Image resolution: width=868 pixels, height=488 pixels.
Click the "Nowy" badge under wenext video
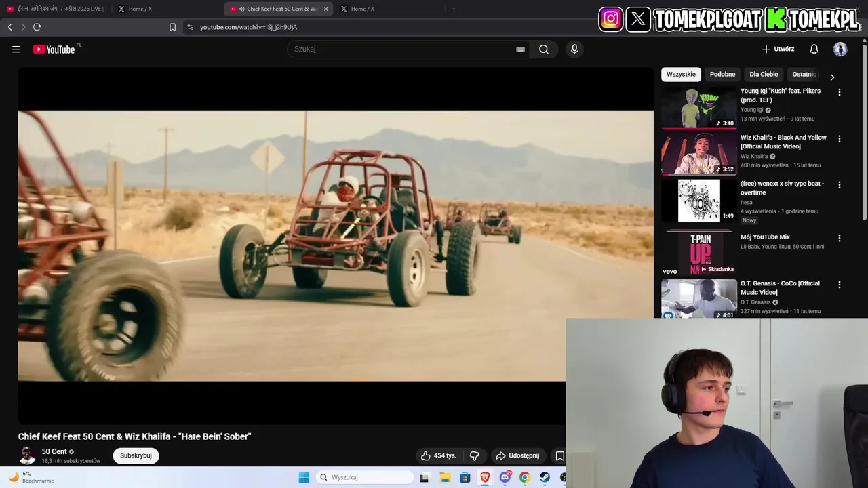click(x=749, y=221)
